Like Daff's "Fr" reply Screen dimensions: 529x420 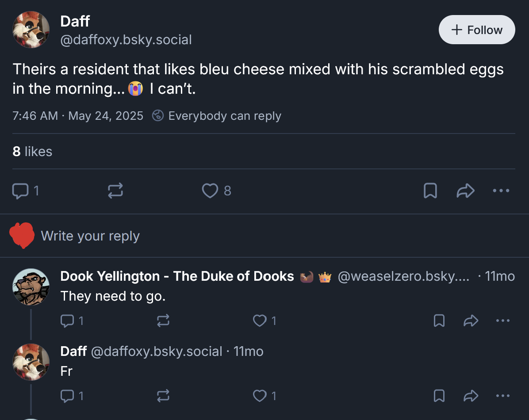[259, 396]
